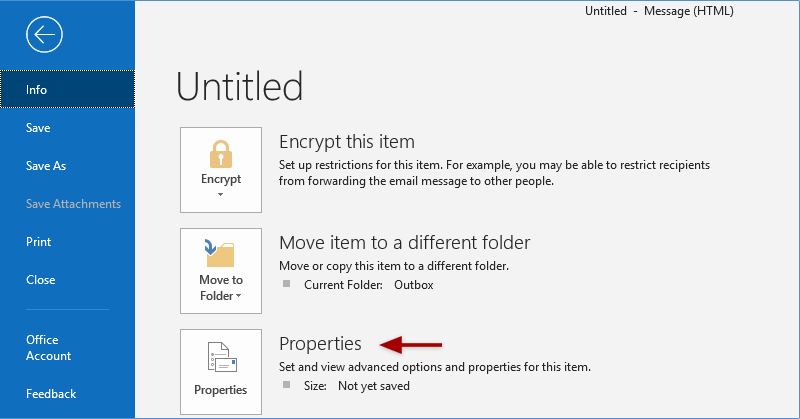Choose Save from the backstage menu
800x419 pixels.
coord(38,128)
